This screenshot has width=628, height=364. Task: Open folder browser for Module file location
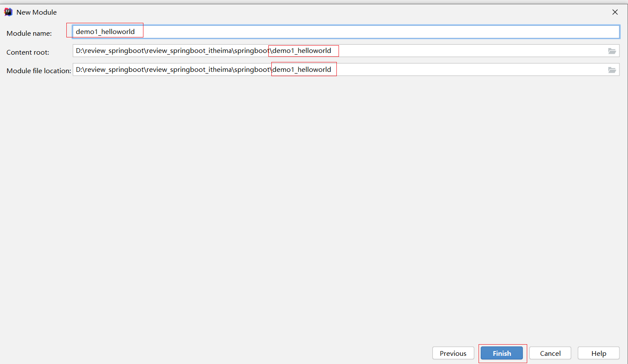click(x=612, y=70)
